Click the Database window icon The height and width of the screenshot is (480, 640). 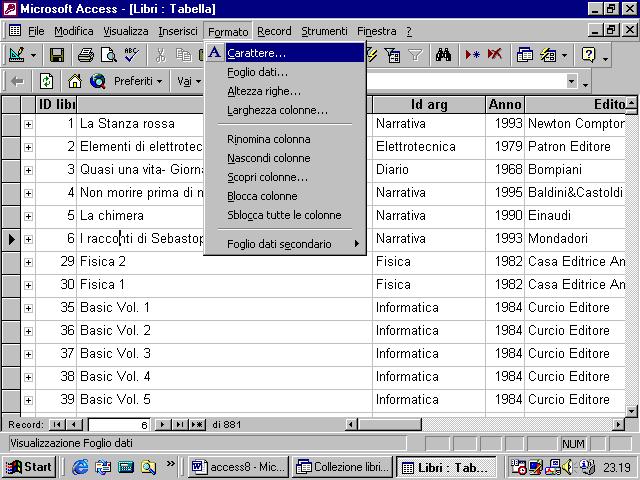[524, 55]
